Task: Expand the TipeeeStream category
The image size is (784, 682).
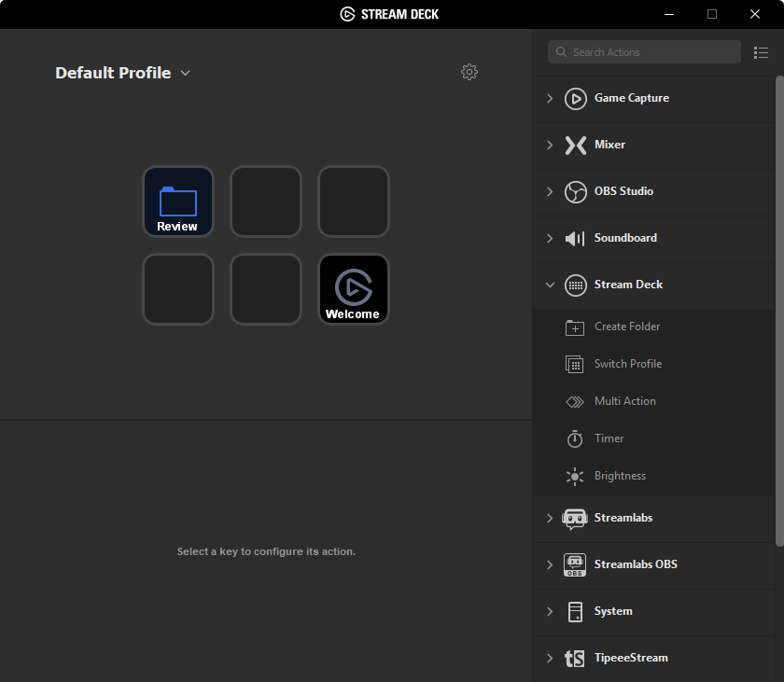Action: click(x=550, y=658)
